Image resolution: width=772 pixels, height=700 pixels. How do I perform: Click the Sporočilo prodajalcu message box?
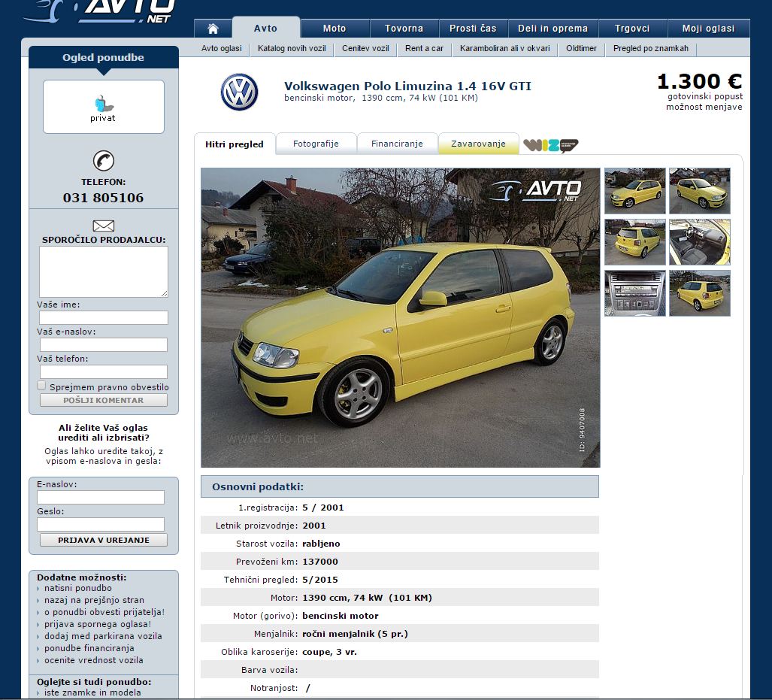[104, 271]
